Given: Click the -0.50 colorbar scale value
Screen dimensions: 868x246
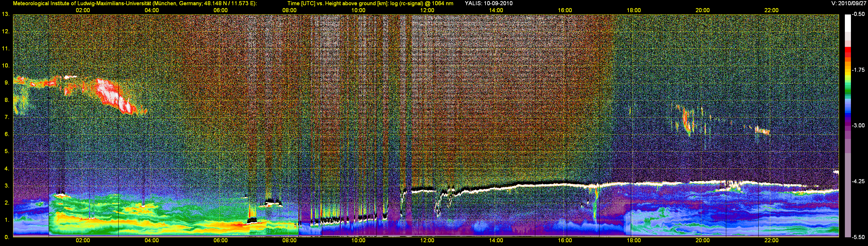Looking at the screenshot, I should tap(858, 14).
